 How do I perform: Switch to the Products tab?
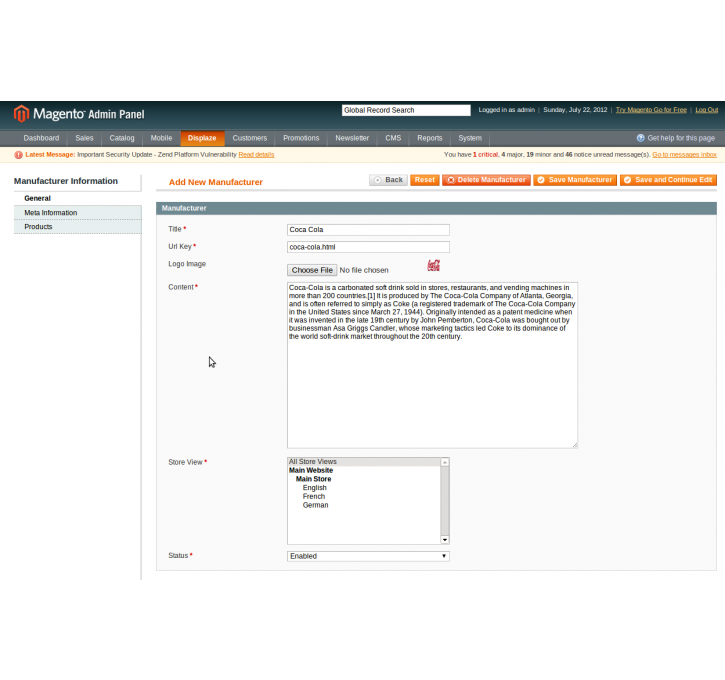pos(78,227)
